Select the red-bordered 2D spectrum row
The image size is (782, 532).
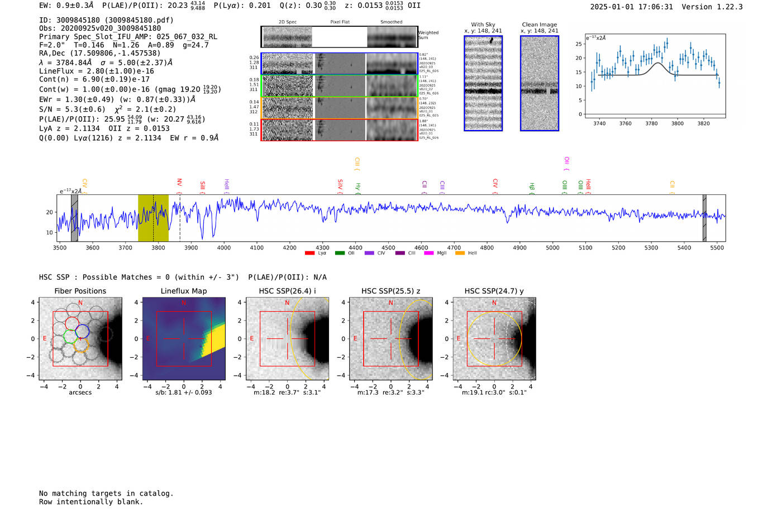pos(340,130)
